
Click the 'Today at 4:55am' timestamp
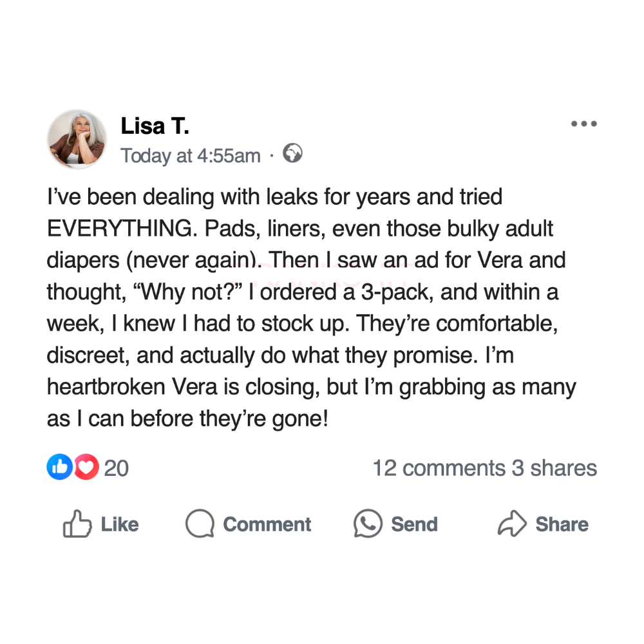click(x=191, y=155)
